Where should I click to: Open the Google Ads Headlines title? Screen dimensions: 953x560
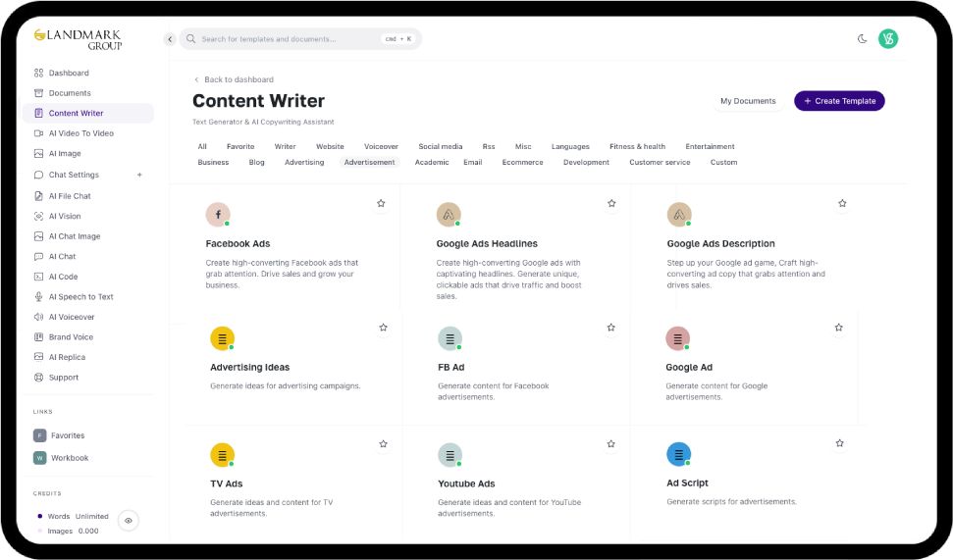(x=487, y=243)
